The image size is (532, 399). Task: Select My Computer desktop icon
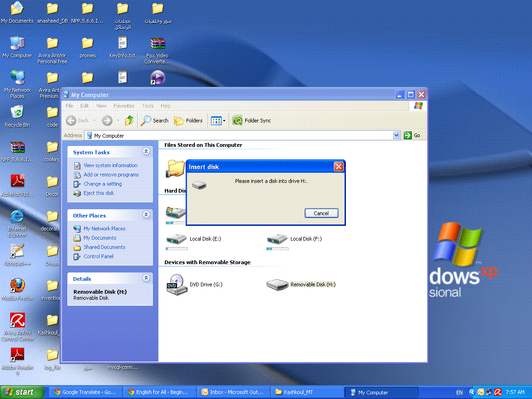[17, 47]
